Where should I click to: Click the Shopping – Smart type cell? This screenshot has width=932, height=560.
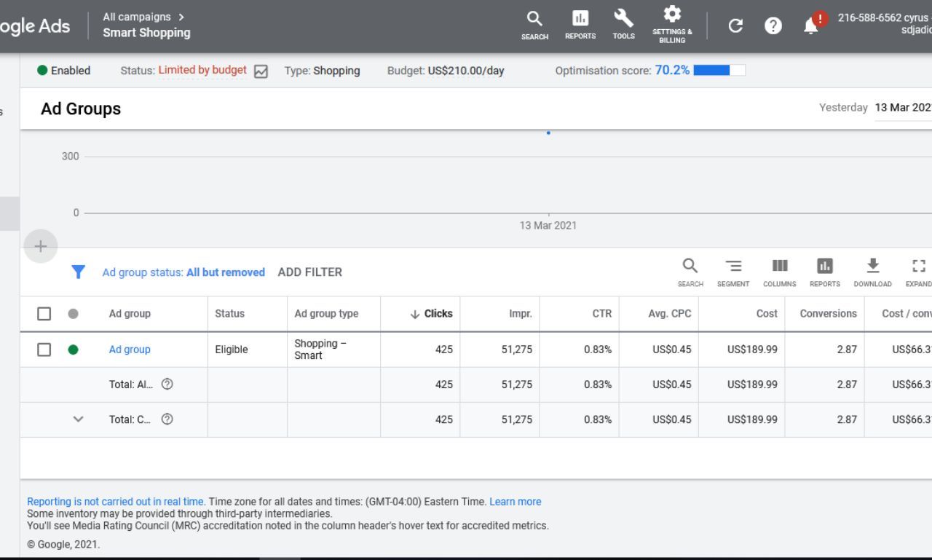pyautogui.click(x=320, y=350)
